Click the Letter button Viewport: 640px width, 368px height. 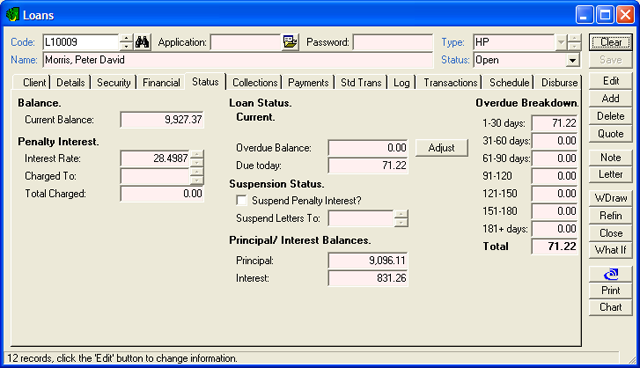tap(611, 174)
